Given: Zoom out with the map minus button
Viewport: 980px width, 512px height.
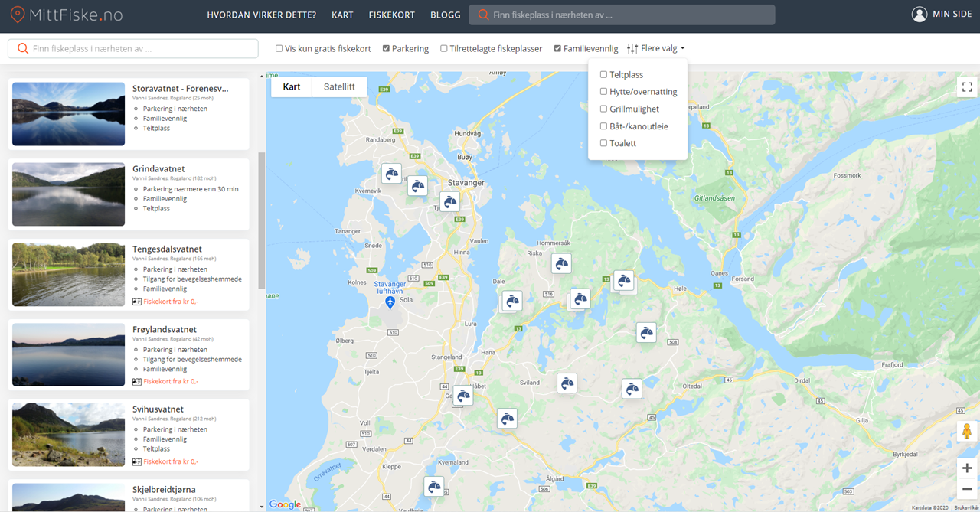Looking at the screenshot, I should click(967, 488).
